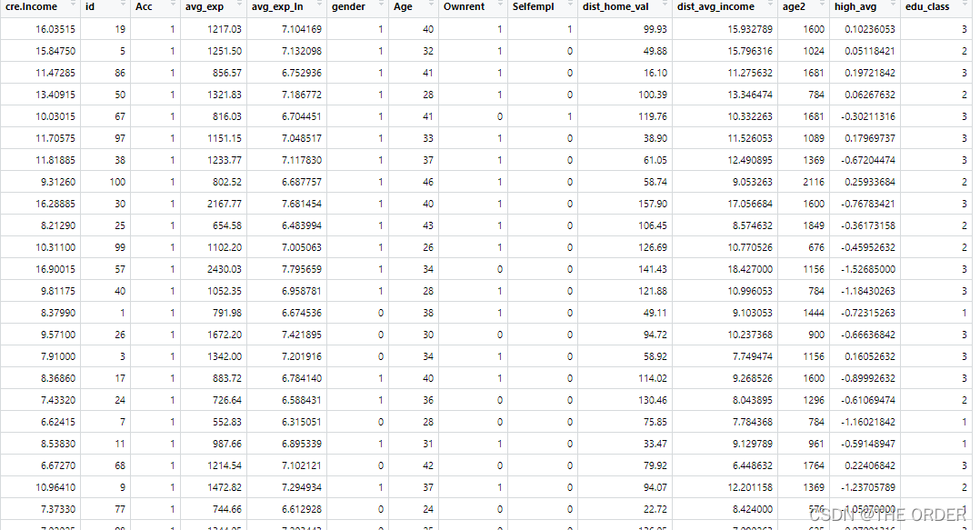Select avg_exp value 2167.77
This screenshot has width=980, height=530.
pos(225,205)
